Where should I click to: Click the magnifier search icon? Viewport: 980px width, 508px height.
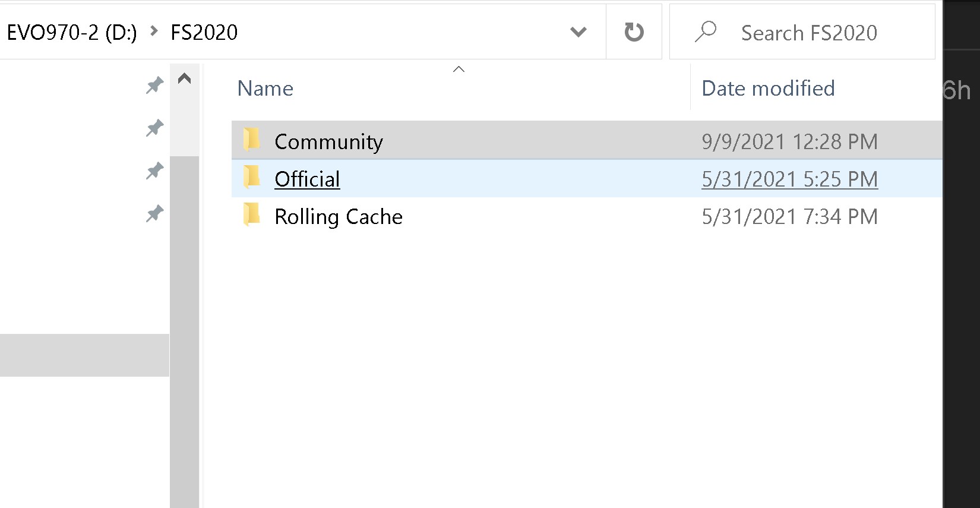(706, 32)
